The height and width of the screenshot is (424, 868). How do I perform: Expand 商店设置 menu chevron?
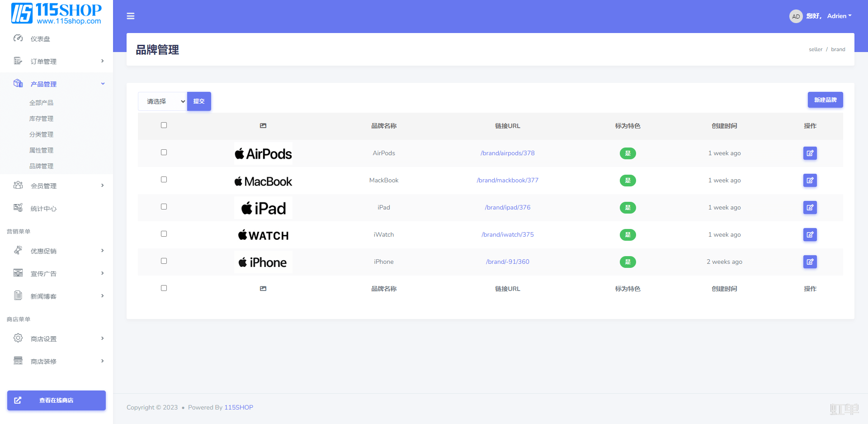click(x=103, y=338)
